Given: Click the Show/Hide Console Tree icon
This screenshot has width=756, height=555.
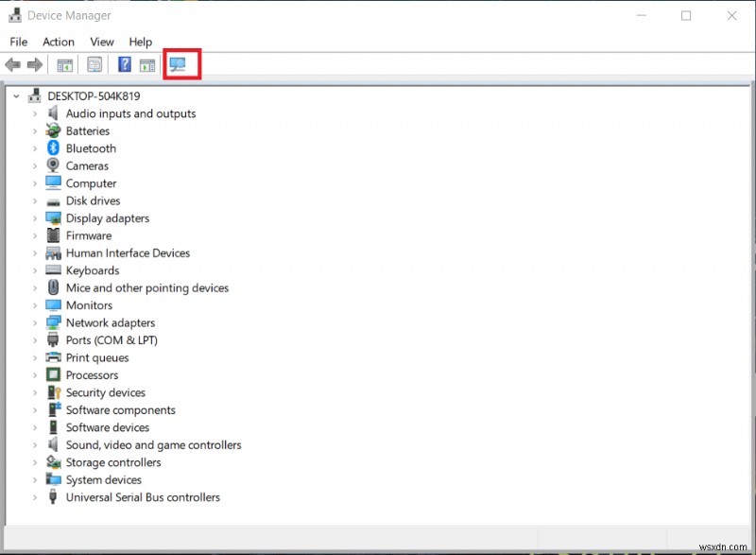Looking at the screenshot, I should 64,64.
